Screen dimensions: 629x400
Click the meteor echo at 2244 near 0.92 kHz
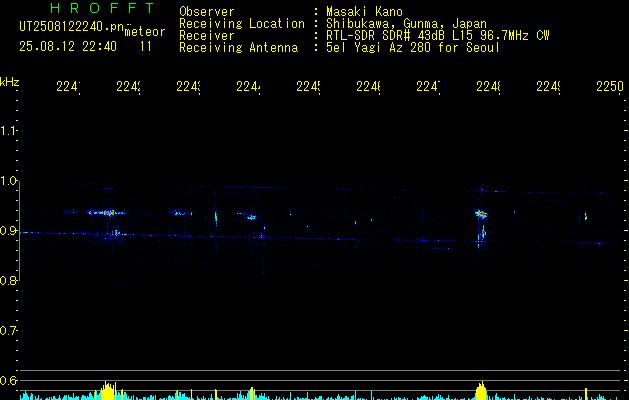coord(251,217)
